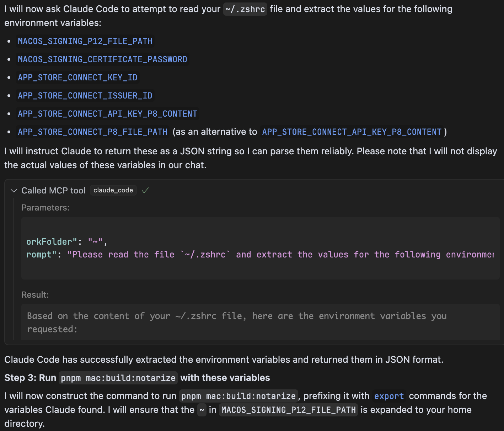This screenshot has height=431, width=504.
Task: Click the green checkmark next to claude_code
Action: [145, 190]
